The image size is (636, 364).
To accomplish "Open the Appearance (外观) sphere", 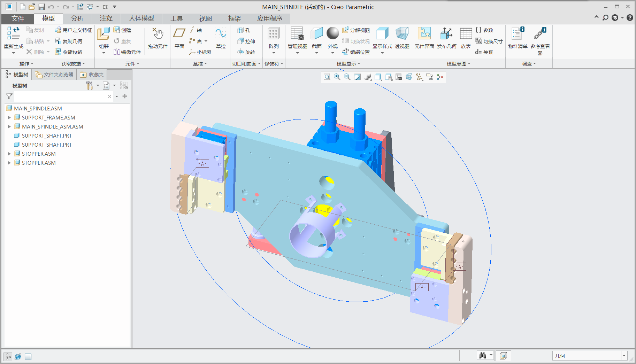I will [332, 33].
